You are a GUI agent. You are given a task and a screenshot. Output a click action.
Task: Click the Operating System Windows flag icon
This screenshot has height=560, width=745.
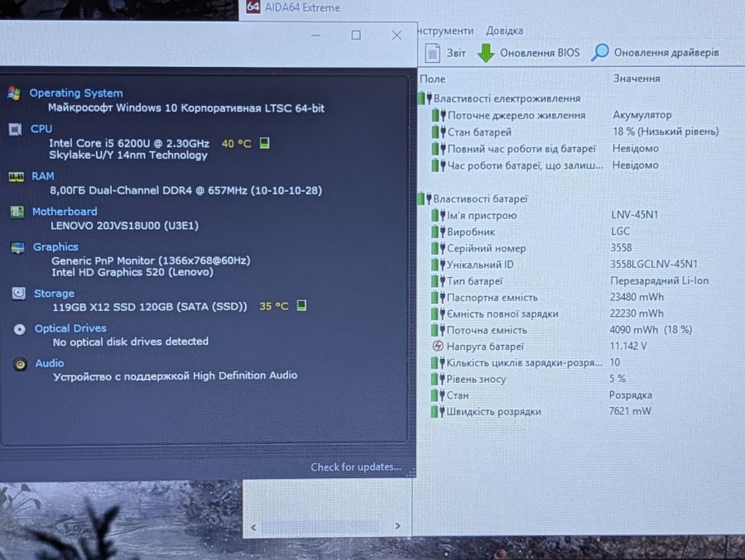click(x=14, y=93)
